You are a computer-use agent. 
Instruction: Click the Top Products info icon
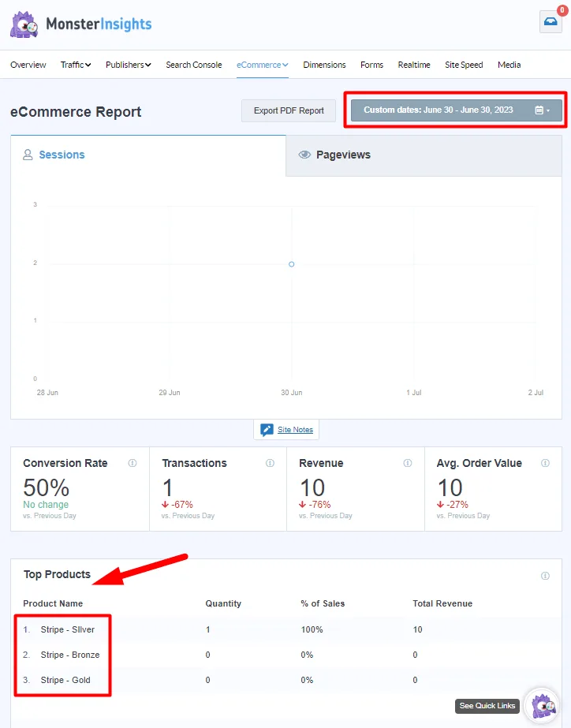545,576
